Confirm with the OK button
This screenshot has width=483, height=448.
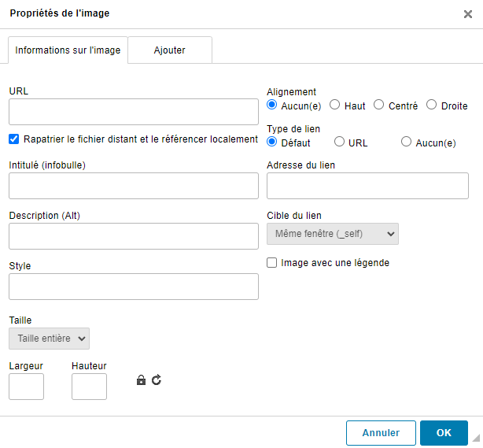tap(444, 433)
